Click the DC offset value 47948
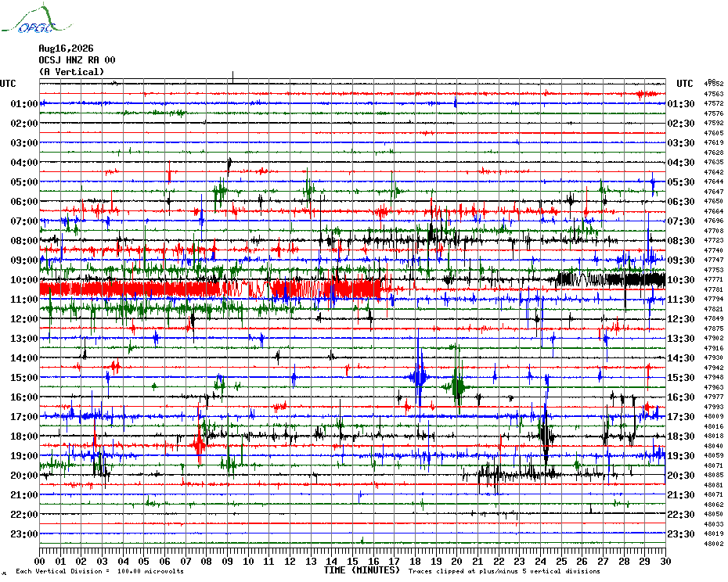 [714, 377]
